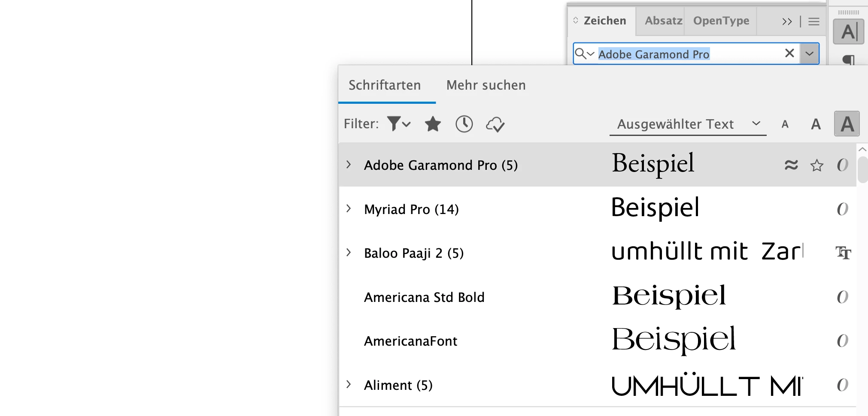Screen dimensions: 868x416
Task: Select the AmericanaFont font
Action: pos(411,341)
